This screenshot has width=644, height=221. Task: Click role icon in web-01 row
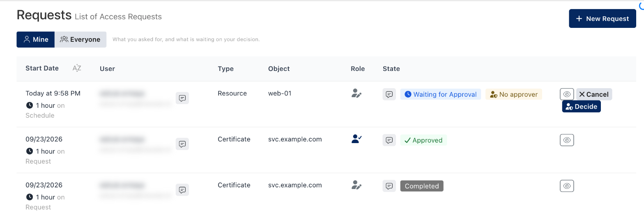[x=356, y=93]
